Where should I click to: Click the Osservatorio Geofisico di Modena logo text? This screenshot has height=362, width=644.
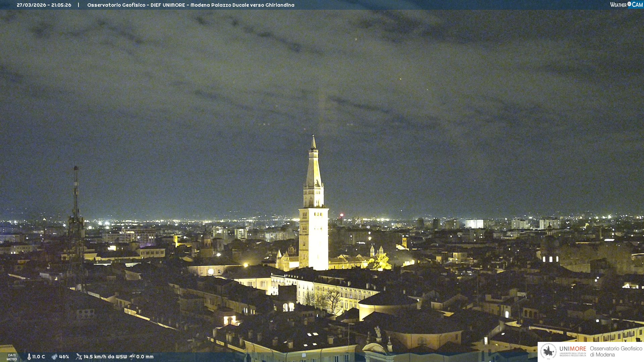[x=616, y=352]
